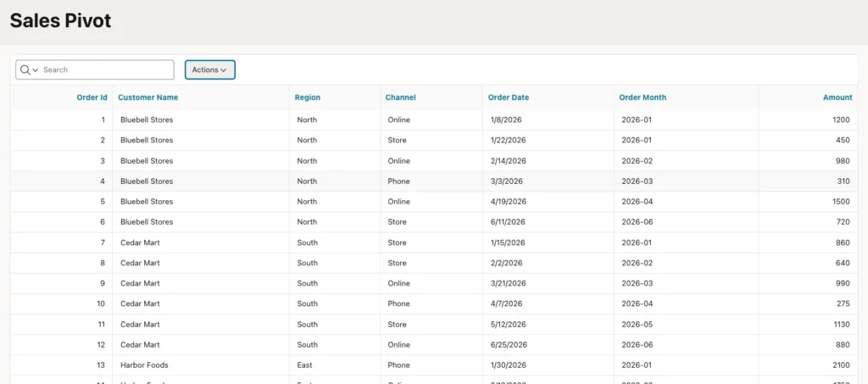Open the Actions menu

210,70
